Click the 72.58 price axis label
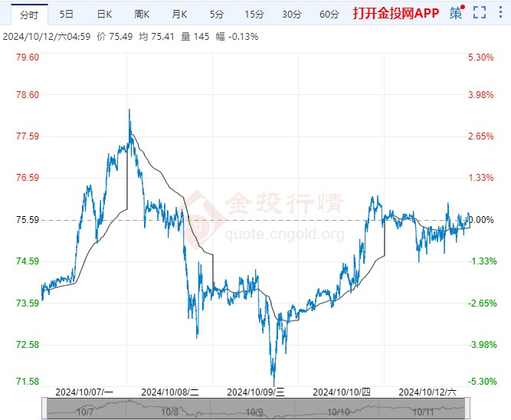Screen dimensions: 511x420 28,345
